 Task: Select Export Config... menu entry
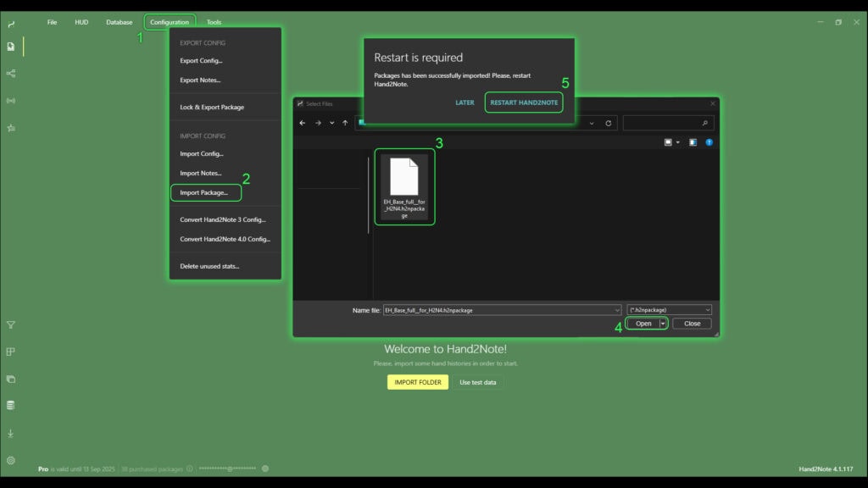click(x=225, y=61)
